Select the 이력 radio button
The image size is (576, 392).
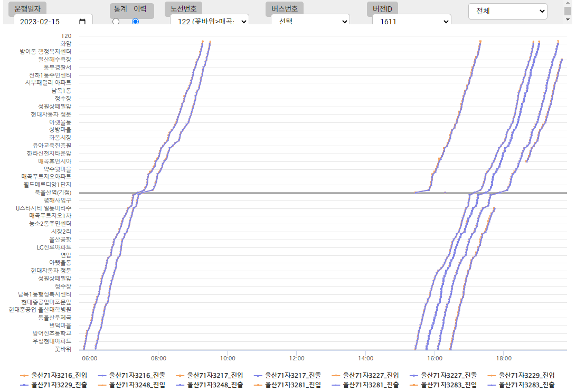click(135, 22)
